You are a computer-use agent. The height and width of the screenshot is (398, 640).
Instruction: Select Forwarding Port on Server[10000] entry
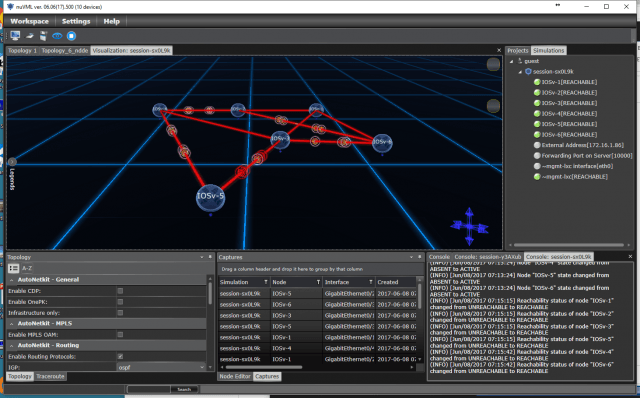587,156
